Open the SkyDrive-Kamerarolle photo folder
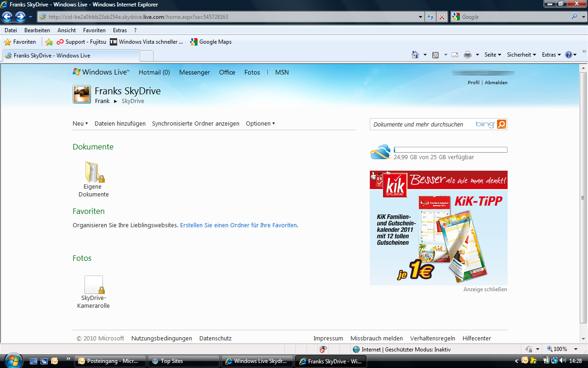The image size is (588, 368). [x=94, y=293]
